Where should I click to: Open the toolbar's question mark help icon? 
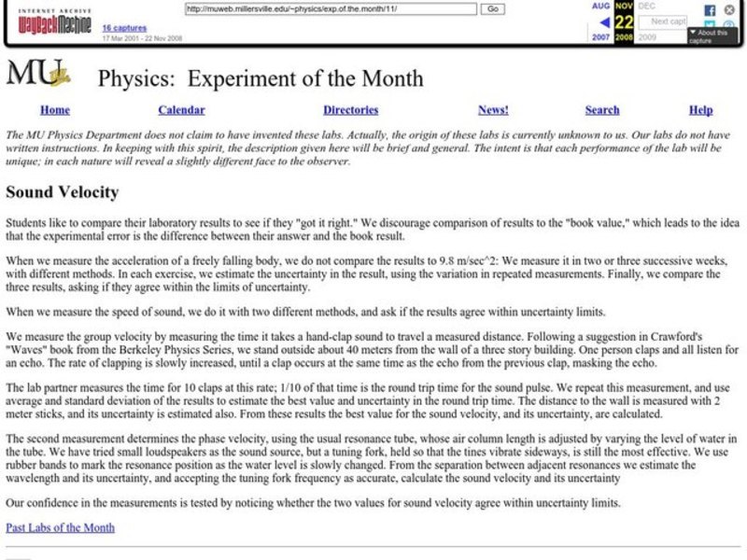click(730, 25)
